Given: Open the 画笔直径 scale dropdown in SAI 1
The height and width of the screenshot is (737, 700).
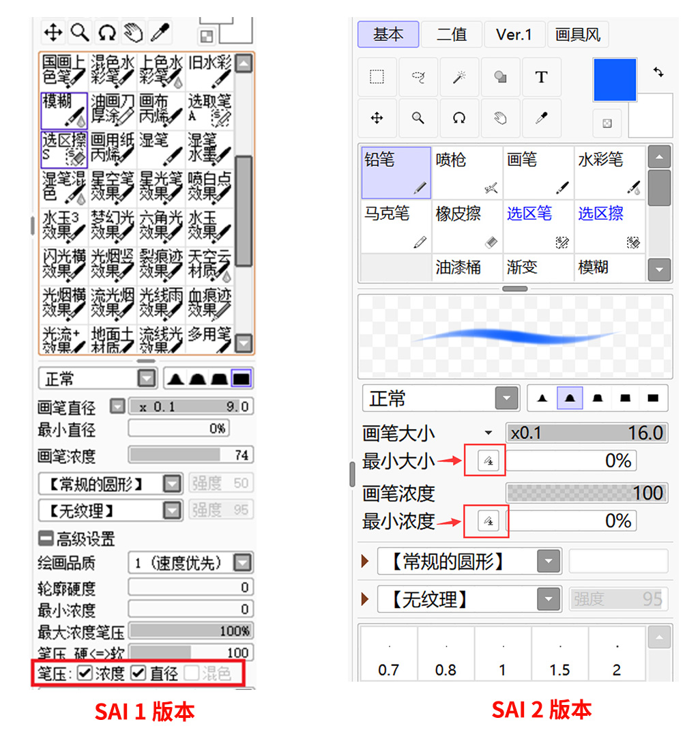Looking at the screenshot, I should point(117,405).
